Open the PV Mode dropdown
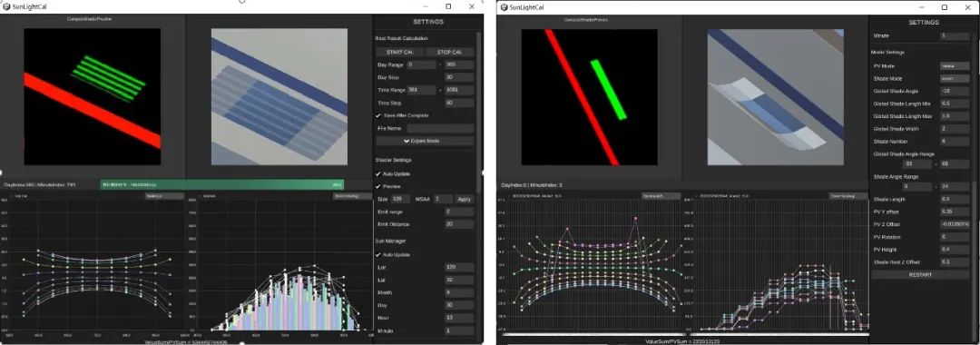Screen dimensions: 980x345 pos(955,65)
